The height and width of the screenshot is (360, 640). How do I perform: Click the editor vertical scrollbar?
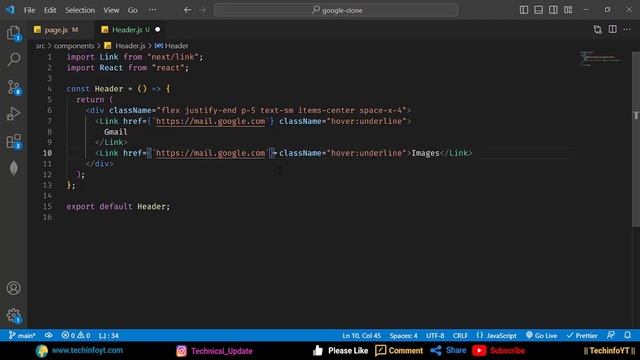tap(636, 139)
